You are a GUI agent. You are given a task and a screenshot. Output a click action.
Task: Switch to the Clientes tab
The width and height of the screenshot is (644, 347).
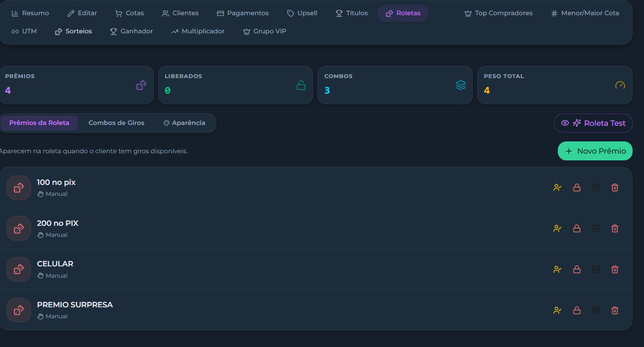(180, 13)
